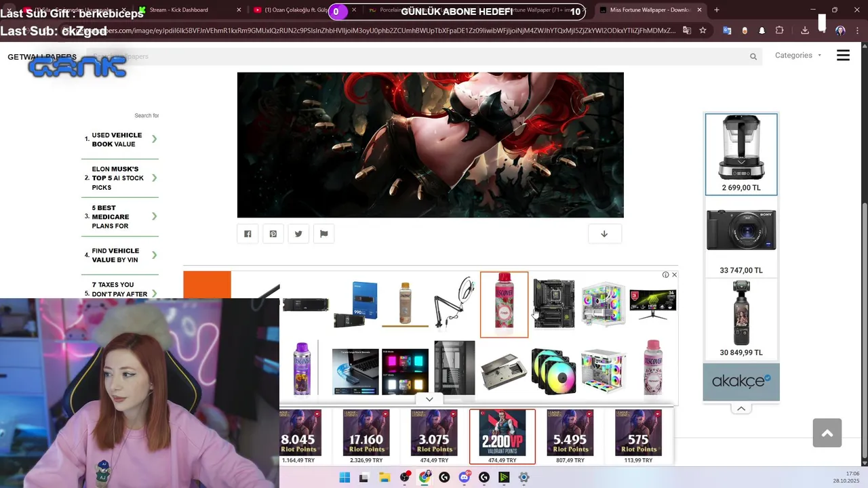This screenshot has width=868, height=488.
Task: Select the 5.495 Riot Points ad
Action: (x=570, y=436)
